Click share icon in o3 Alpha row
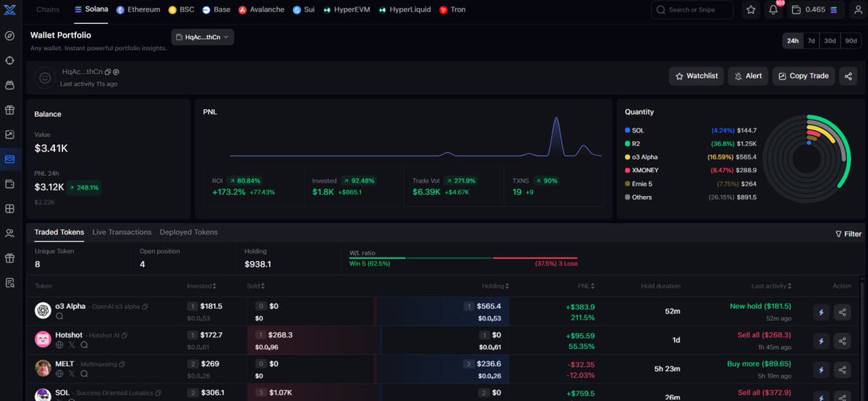This screenshot has width=868, height=401. pos(842,312)
